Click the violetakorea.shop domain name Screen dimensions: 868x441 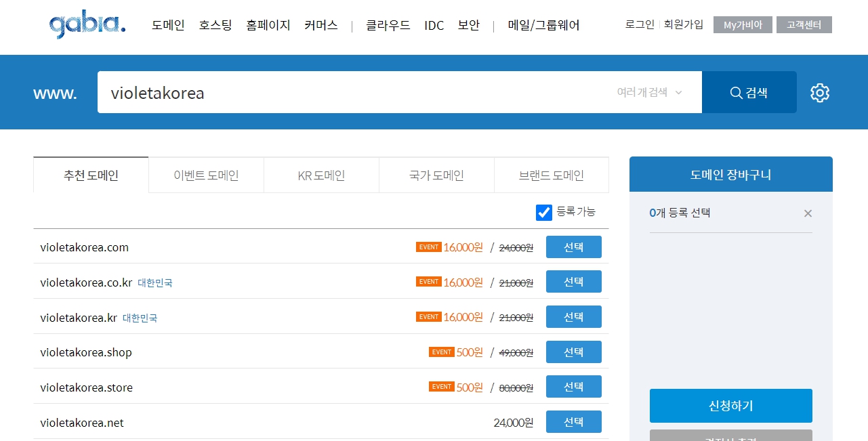click(86, 352)
